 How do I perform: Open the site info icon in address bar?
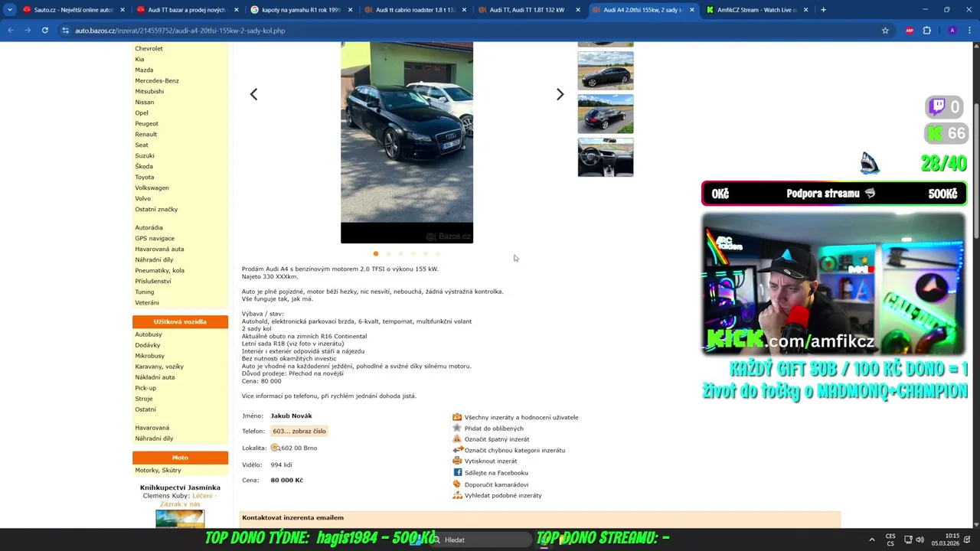(x=66, y=31)
